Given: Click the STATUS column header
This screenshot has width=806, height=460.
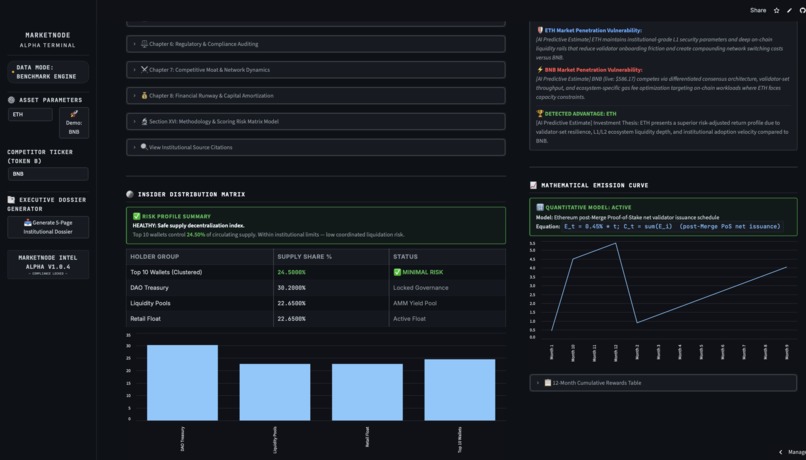Looking at the screenshot, I should (447, 256).
